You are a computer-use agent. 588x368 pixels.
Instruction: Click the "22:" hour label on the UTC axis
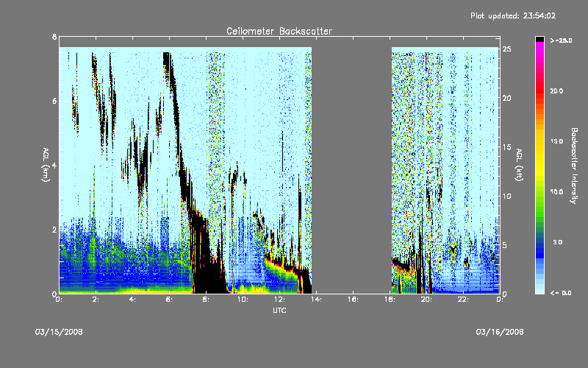click(x=463, y=300)
